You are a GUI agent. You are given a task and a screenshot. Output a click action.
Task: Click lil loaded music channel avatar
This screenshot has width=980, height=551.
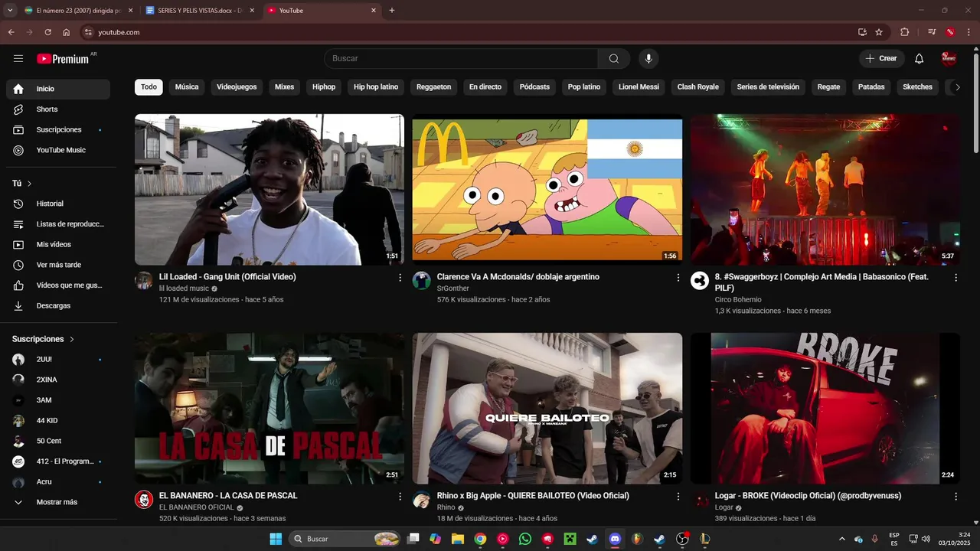[144, 280]
